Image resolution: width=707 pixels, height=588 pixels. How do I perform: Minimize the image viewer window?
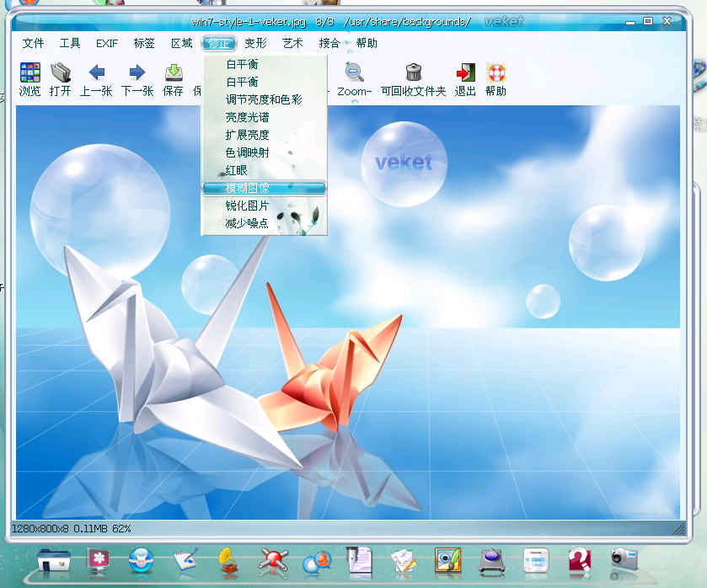(x=630, y=22)
